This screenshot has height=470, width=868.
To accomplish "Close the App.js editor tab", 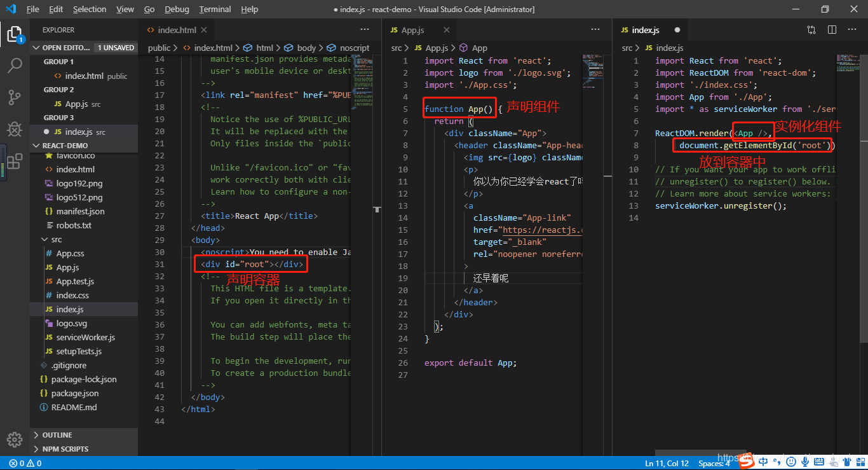I will coord(447,30).
